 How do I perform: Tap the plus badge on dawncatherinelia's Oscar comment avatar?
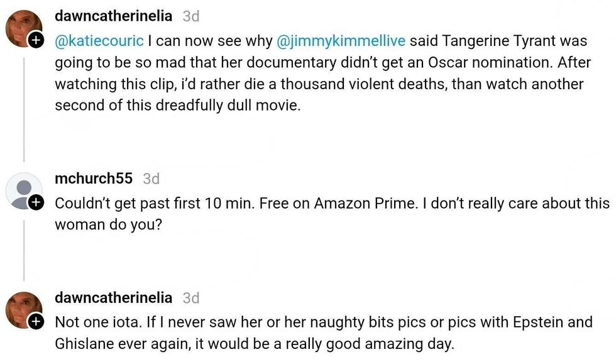tap(36, 41)
